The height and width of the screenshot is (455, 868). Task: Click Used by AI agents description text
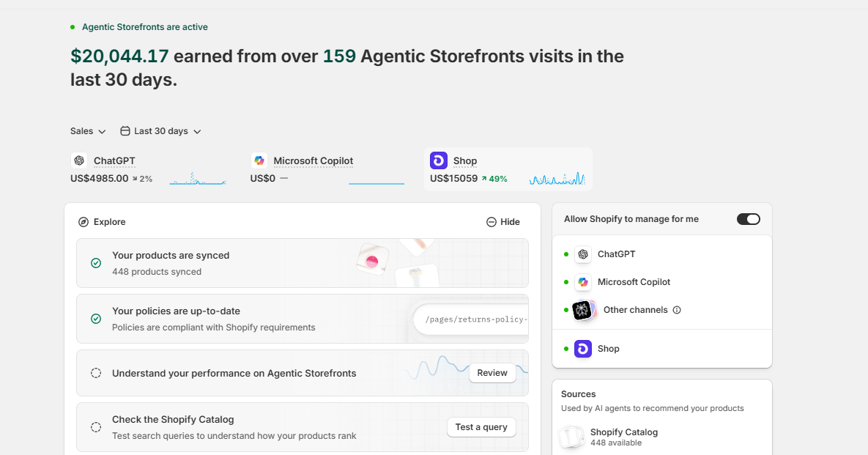click(653, 409)
